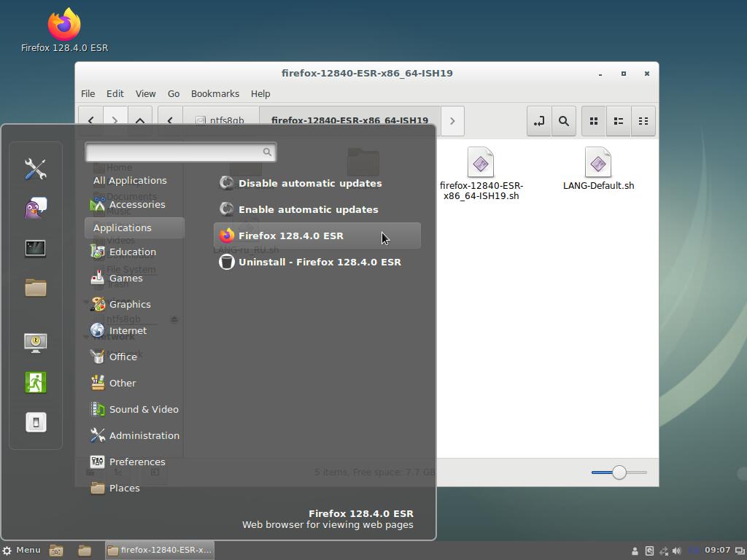Click the Menu button on the panel
747x560 pixels.
coord(21,551)
